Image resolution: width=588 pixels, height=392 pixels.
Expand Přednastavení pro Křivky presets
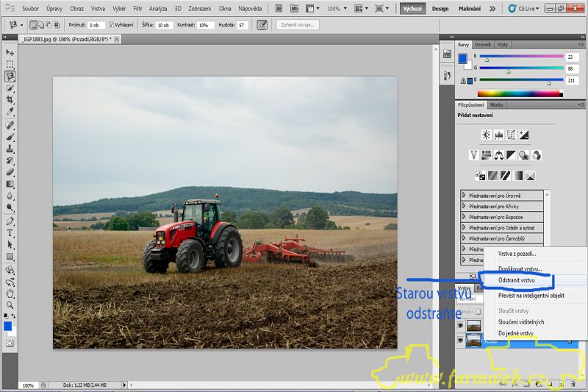coord(464,206)
